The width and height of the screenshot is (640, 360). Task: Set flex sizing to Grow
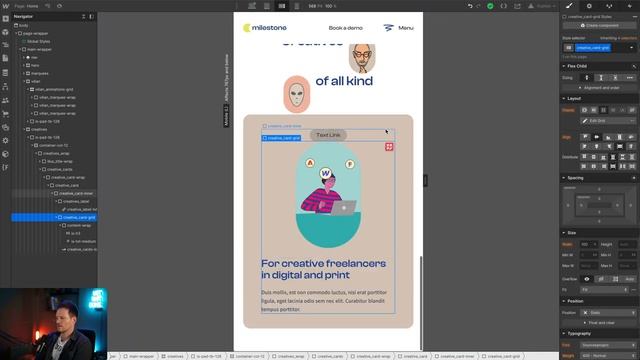click(x=601, y=78)
